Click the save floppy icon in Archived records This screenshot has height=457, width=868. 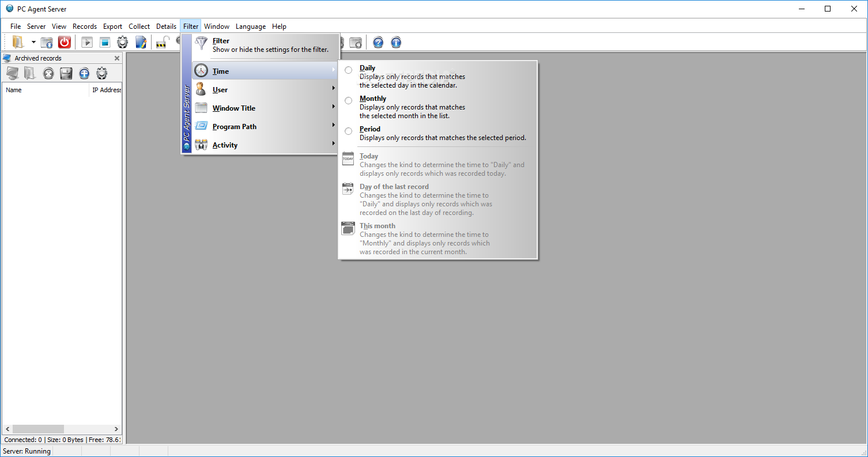point(66,73)
